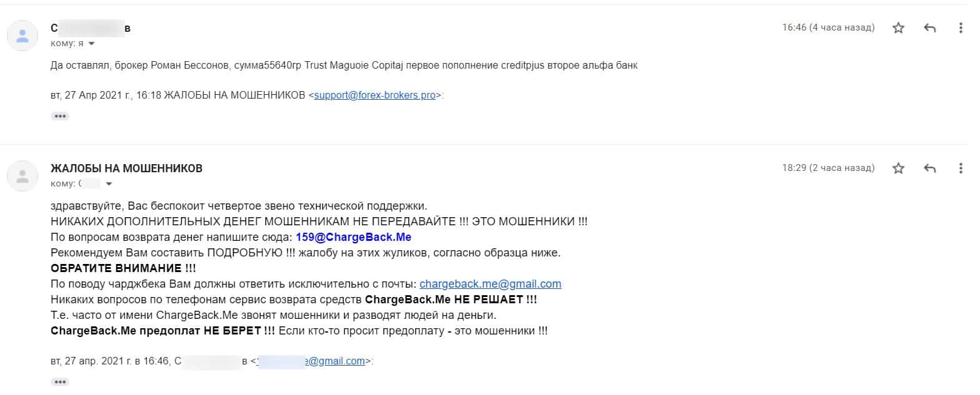Expand recipient details next to 'кому: я'
980x395 pixels.
pos(92,44)
